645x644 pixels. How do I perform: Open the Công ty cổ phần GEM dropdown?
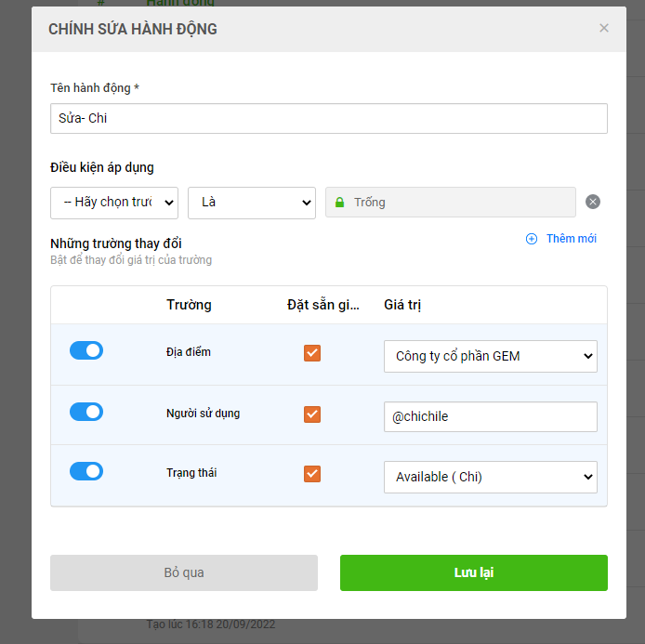click(491, 356)
